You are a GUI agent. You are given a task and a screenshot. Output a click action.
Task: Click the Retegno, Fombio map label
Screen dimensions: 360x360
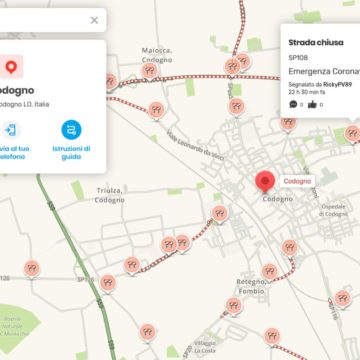251,287
